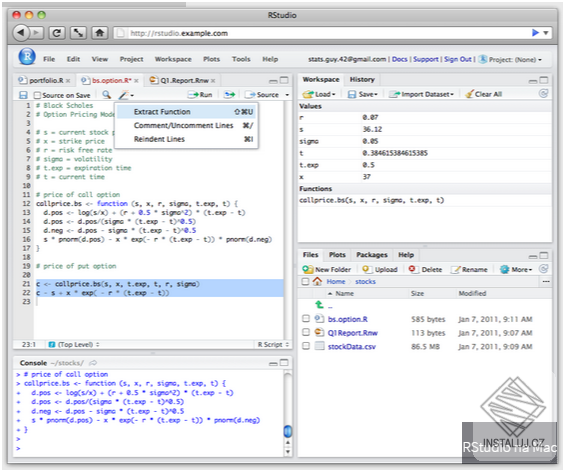564x470 pixels.
Task: Save the script with the floppy disk icon
Action: point(23,95)
